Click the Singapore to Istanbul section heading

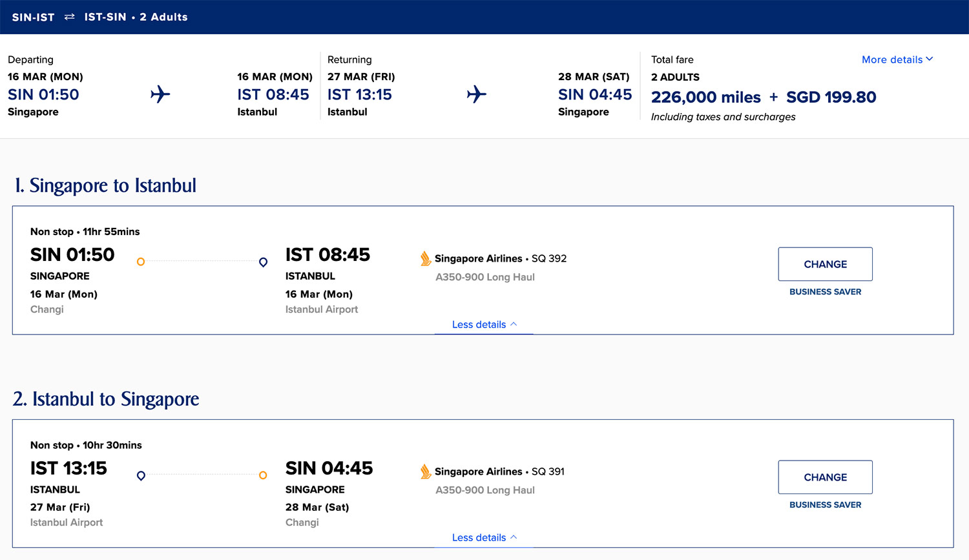[x=105, y=185]
